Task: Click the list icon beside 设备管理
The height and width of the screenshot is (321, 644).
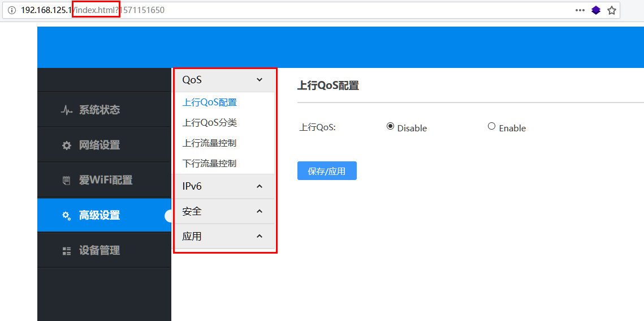Action: click(66, 251)
